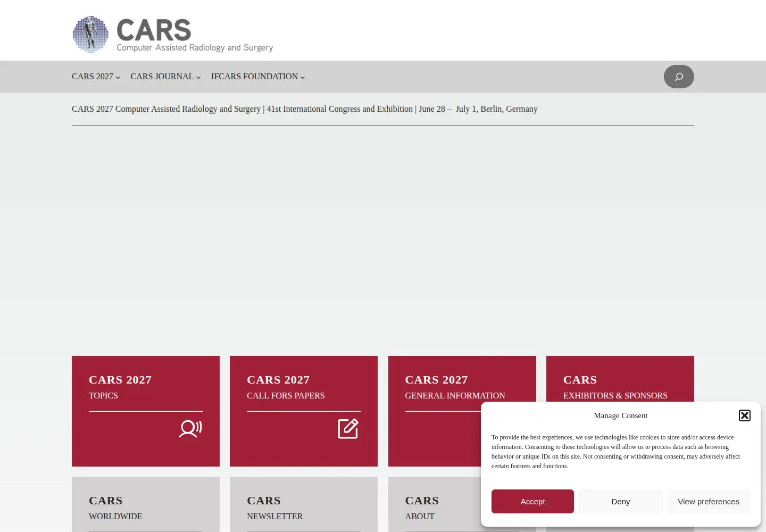766x532 pixels.
Task: Open the CARS 2027 Topics card
Action: (146, 411)
